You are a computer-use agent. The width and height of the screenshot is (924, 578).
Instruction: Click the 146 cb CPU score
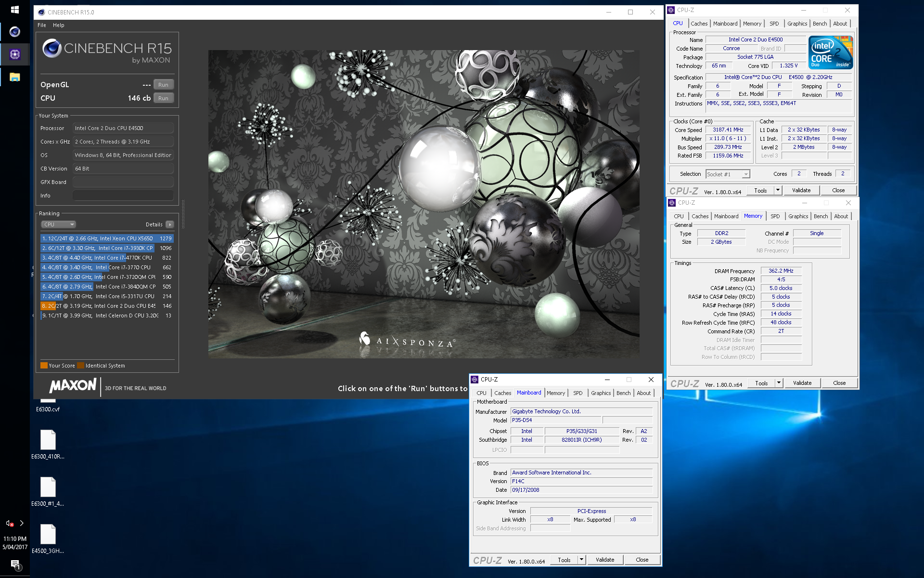pyautogui.click(x=139, y=98)
